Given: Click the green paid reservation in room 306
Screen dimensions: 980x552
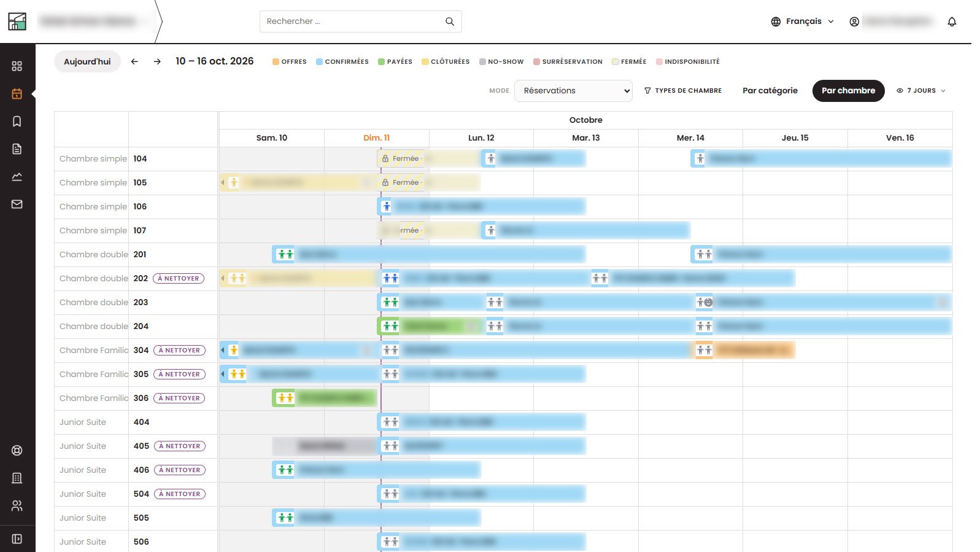Looking at the screenshot, I should pos(325,398).
